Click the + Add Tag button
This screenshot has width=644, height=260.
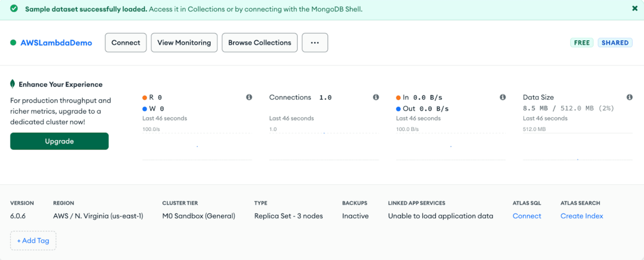[33, 241]
